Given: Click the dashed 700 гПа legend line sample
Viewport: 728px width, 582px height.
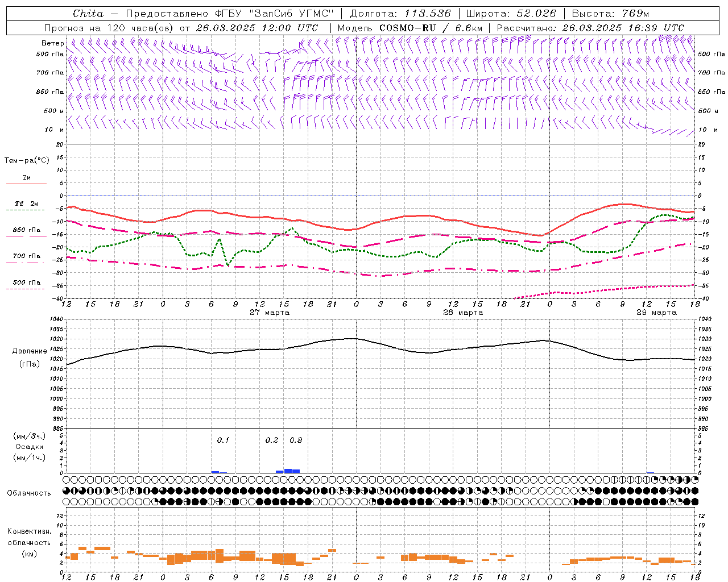Looking at the screenshot, I should (26, 263).
